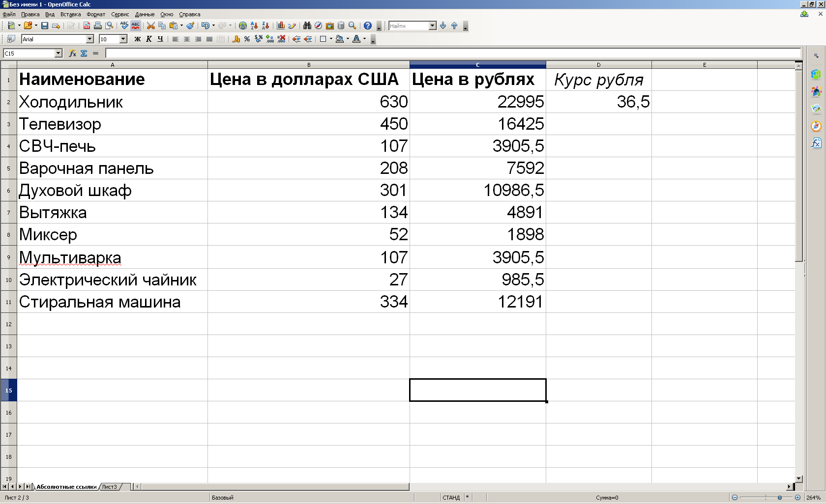Click the zoom in plus button
This screenshot has width=826, height=504.
pyautogui.click(x=797, y=498)
